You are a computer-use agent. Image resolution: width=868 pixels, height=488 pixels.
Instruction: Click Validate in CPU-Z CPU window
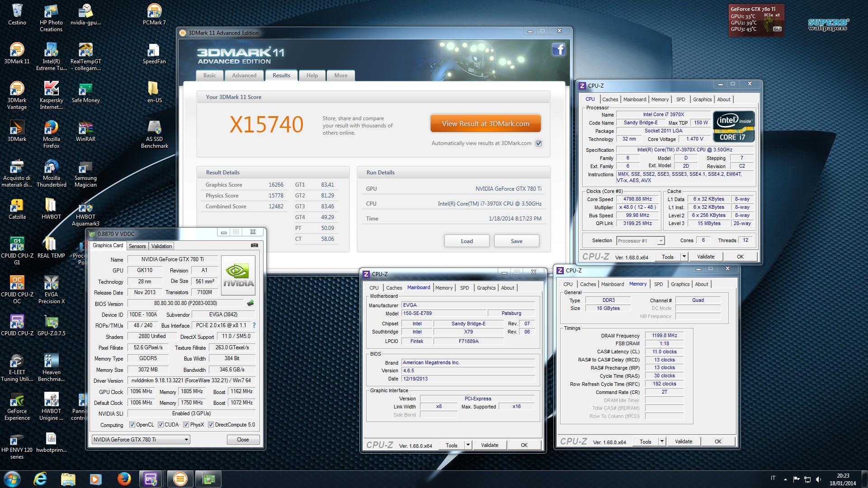(706, 257)
